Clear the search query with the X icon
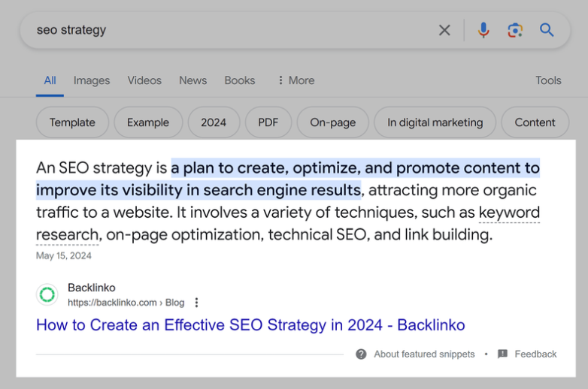 444,30
